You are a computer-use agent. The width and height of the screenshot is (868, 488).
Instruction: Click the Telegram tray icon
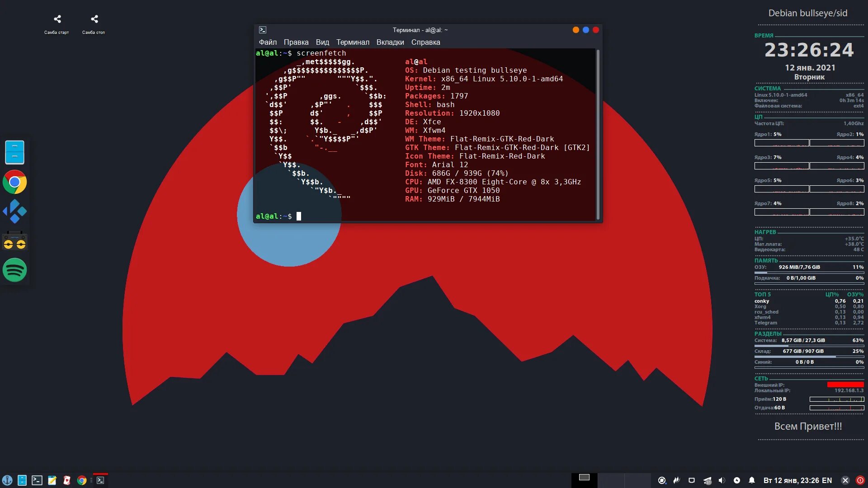pyautogui.click(x=707, y=480)
